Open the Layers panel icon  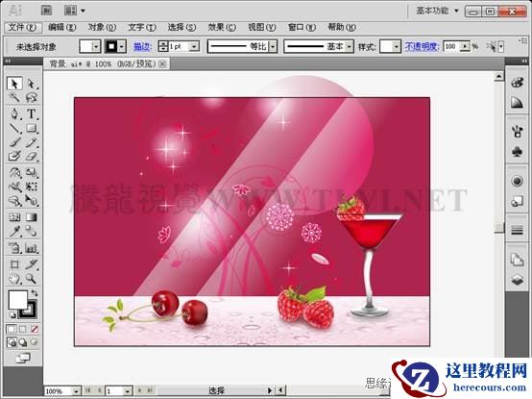[x=517, y=280]
